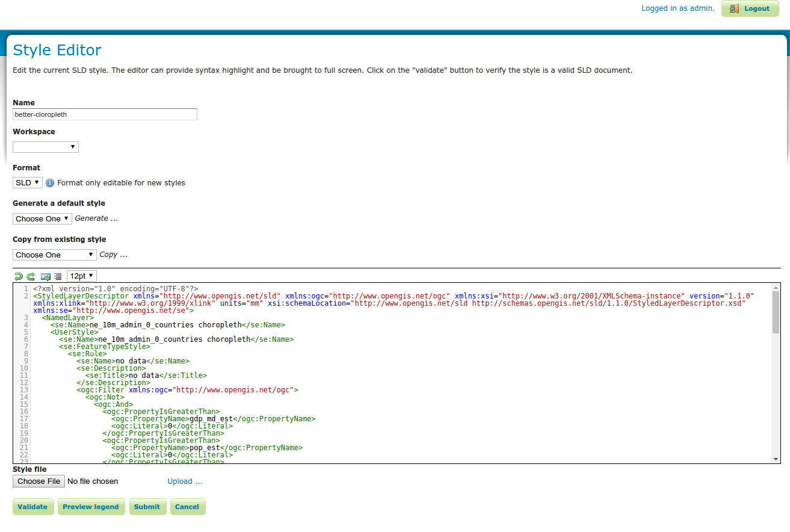Click the 'No file chosen' text
This screenshot has width=790, height=532.
(x=93, y=481)
